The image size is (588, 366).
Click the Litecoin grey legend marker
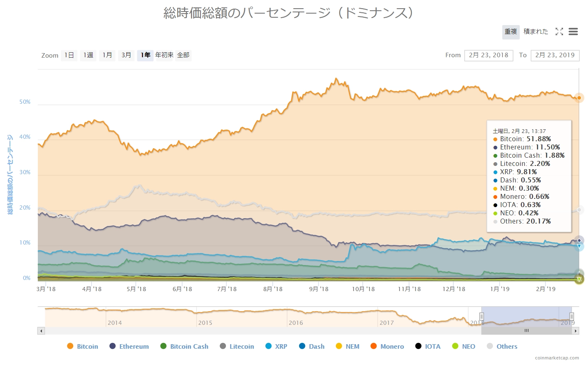(223, 346)
